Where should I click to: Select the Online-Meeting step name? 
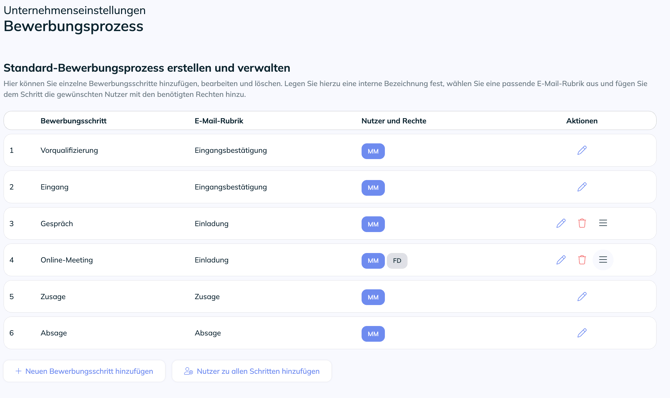pyautogui.click(x=67, y=260)
